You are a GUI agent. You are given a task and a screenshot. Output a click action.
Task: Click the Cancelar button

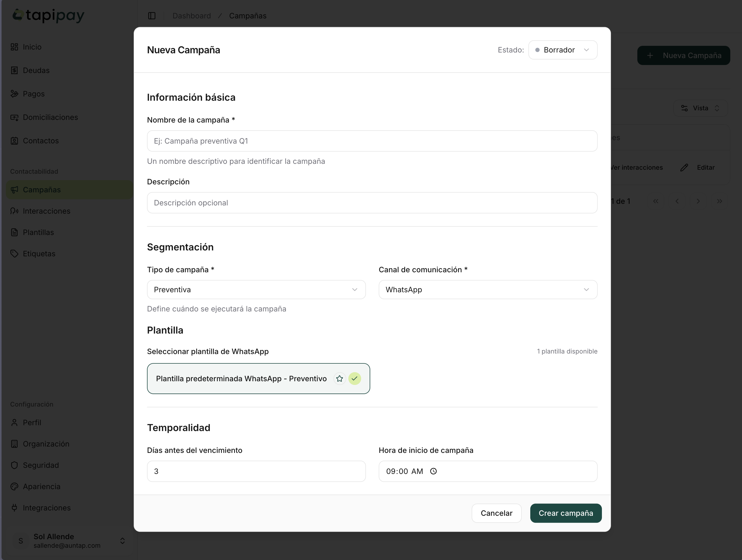(x=496, y=513)
